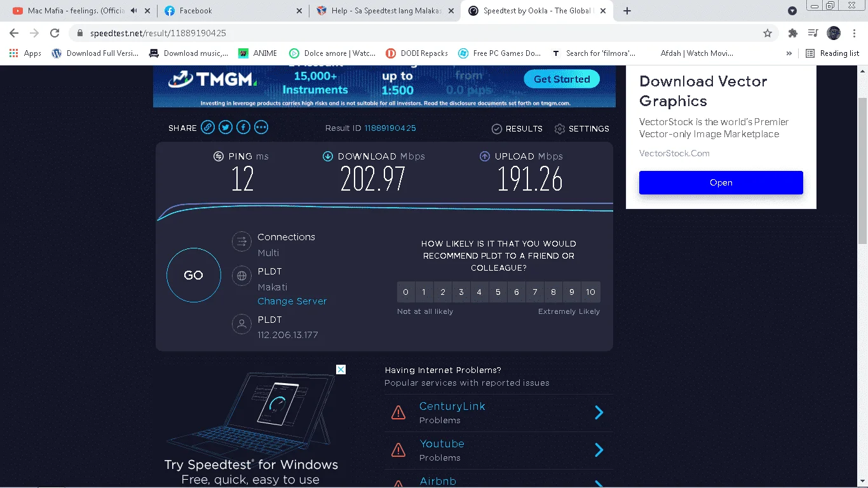
Task: Rate recommendation score 2
Action: [443, 292]
